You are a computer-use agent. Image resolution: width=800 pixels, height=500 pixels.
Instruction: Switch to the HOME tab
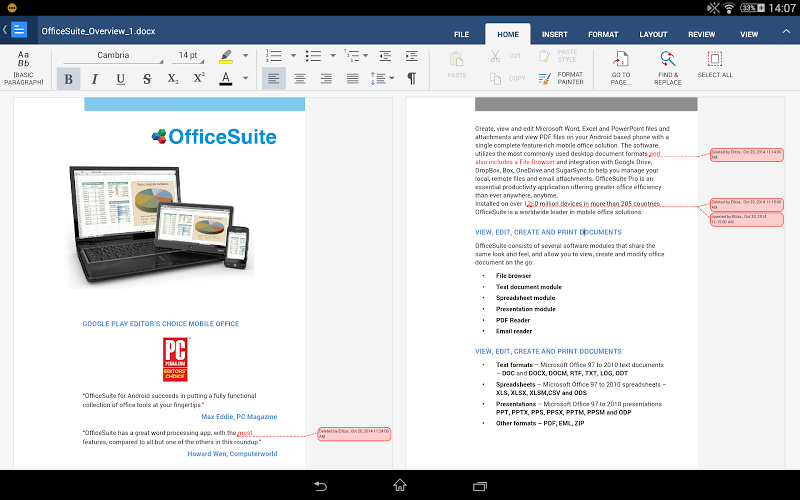click(x=508, y=34)
